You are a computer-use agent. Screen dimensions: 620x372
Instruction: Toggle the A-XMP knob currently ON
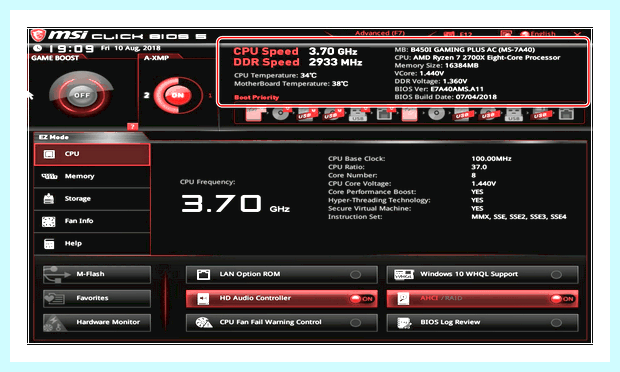(x=178, y=95)
